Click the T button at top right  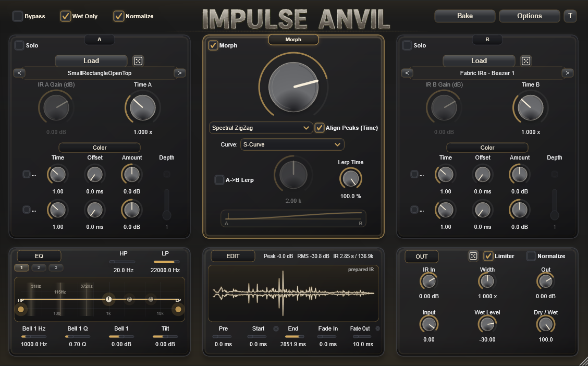click(570, 16)
